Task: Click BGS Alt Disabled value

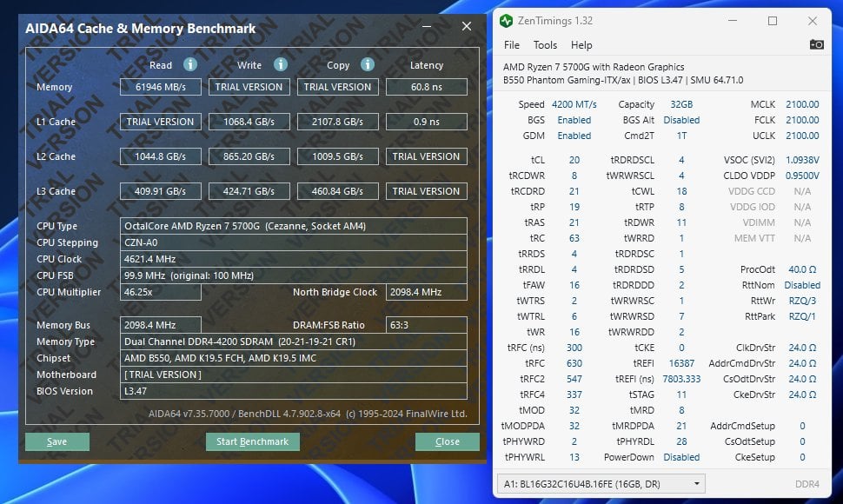Action: (681, 120)
